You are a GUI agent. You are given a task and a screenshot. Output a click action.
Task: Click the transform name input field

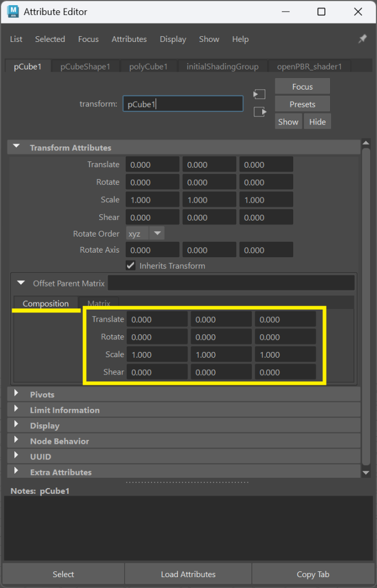182,104
